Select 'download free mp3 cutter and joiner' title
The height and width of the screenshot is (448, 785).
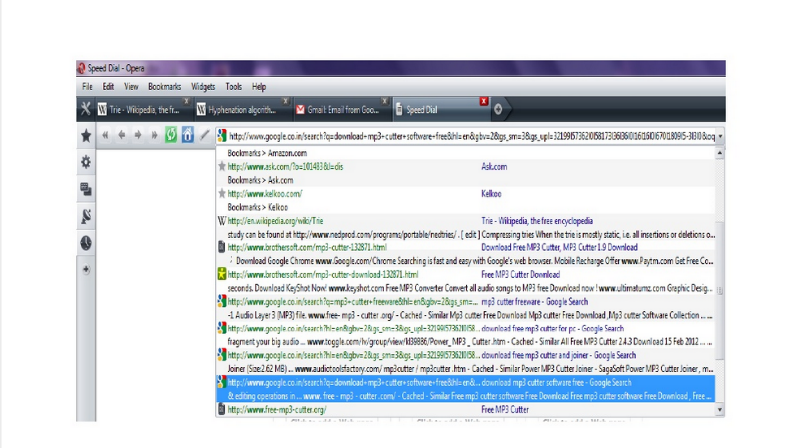[x=558, y=355]
